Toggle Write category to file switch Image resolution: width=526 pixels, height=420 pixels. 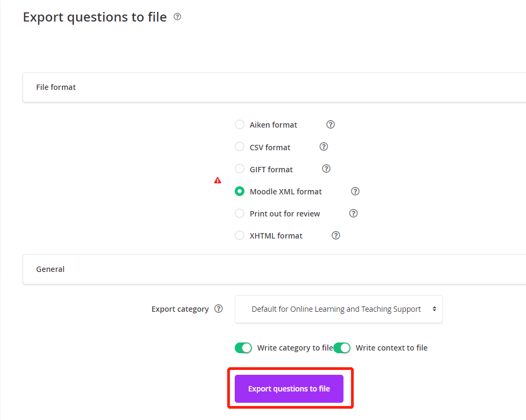pos(243,348)
